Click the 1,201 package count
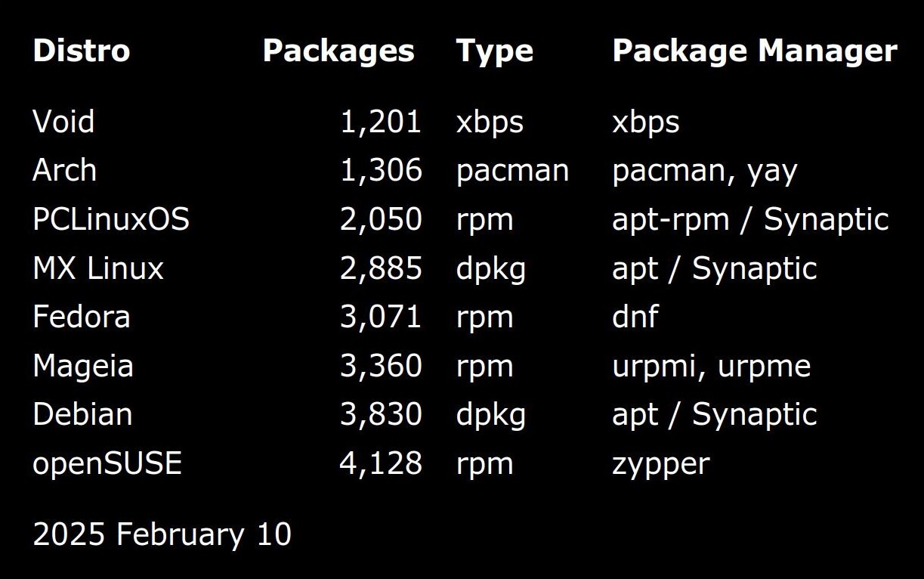924x579 pixels. click(x=381, y=122)
